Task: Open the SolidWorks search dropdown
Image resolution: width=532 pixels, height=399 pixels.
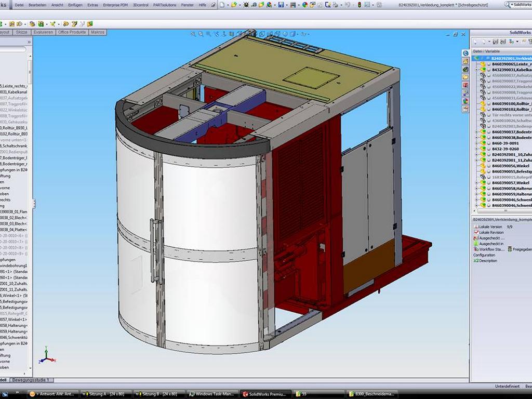Action: 512,5
